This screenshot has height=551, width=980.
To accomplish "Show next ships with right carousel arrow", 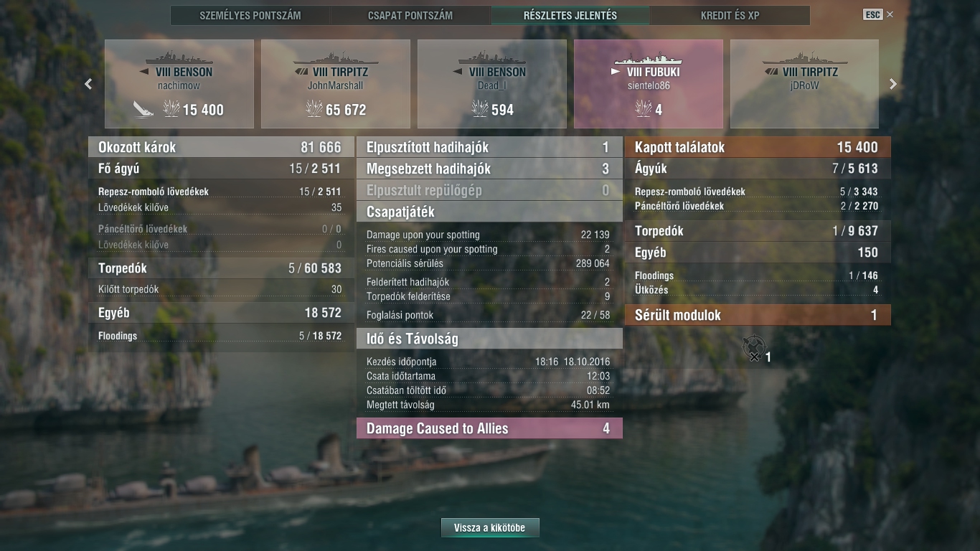I will tap(893, 84).
